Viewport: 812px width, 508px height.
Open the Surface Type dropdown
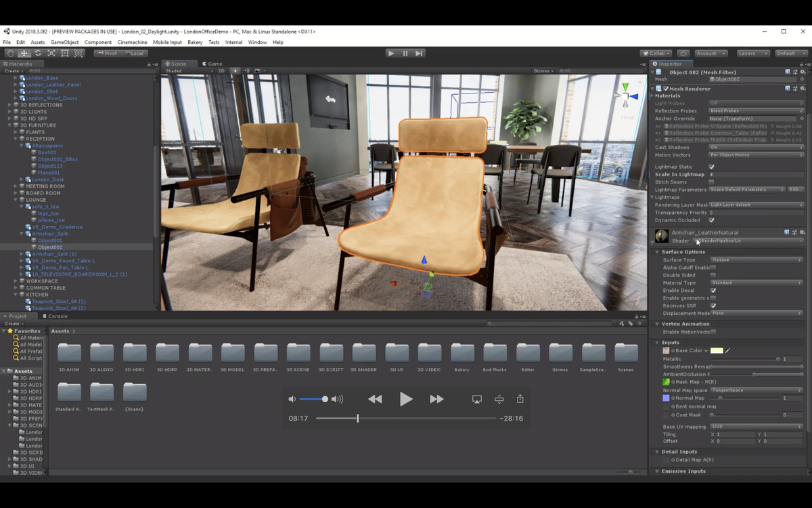click(x=756, y=260)
